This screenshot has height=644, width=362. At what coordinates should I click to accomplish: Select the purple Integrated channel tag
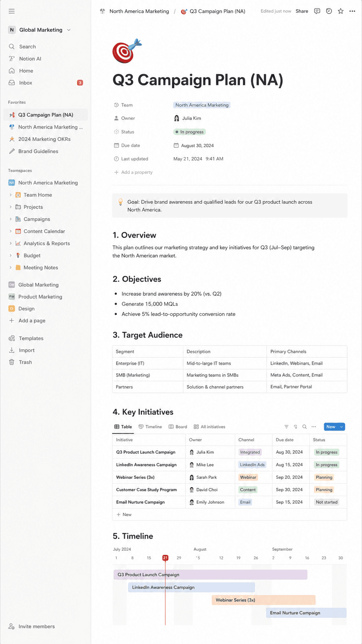coord(250,452)
